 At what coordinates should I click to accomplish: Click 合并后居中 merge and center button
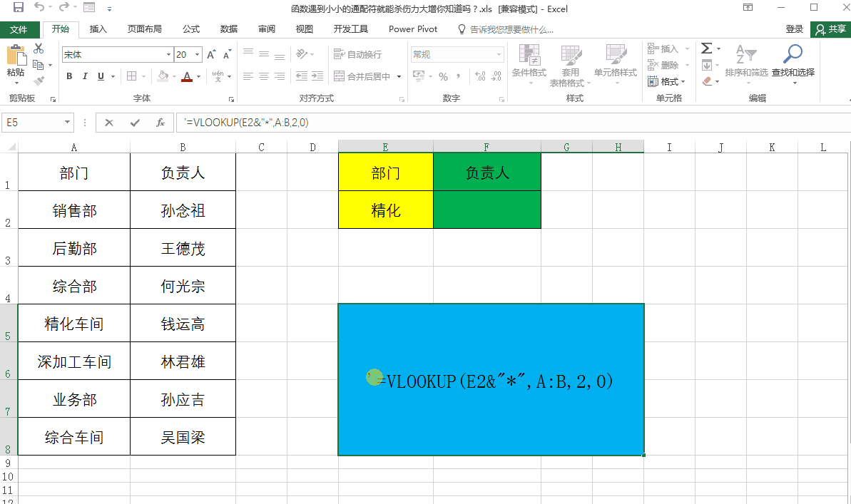coord(362,76)
